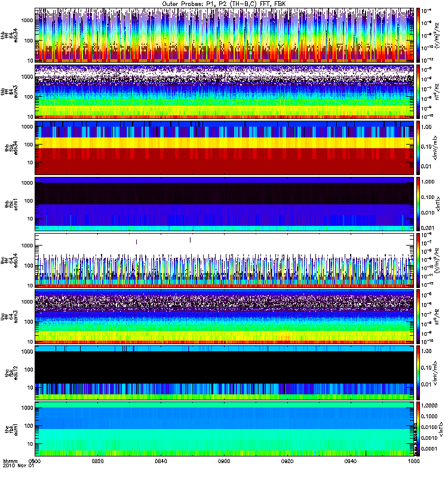The height and width of the screenshot is (478, 448).
Task: Click the color bar beside thc fff edc34 panel
Action: (418, 261)
